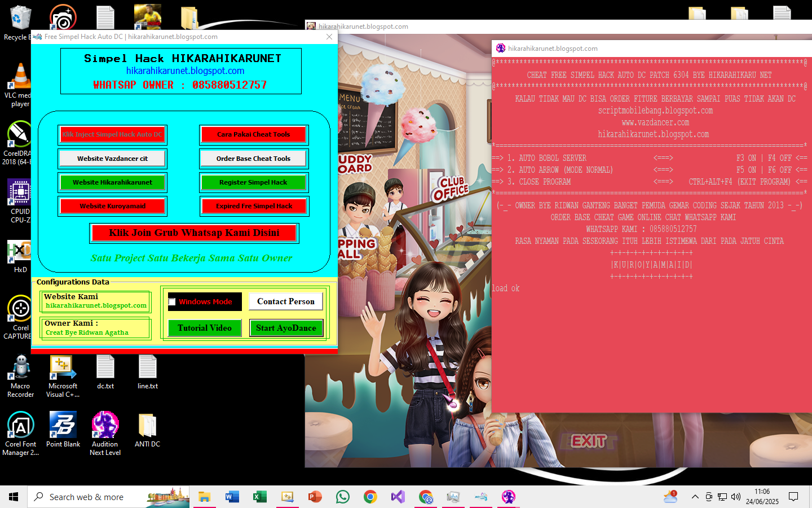Click EXIT sign in Audition game window
Screen dimensions: 812x508
pyautogui.click(x=589, y=441)
